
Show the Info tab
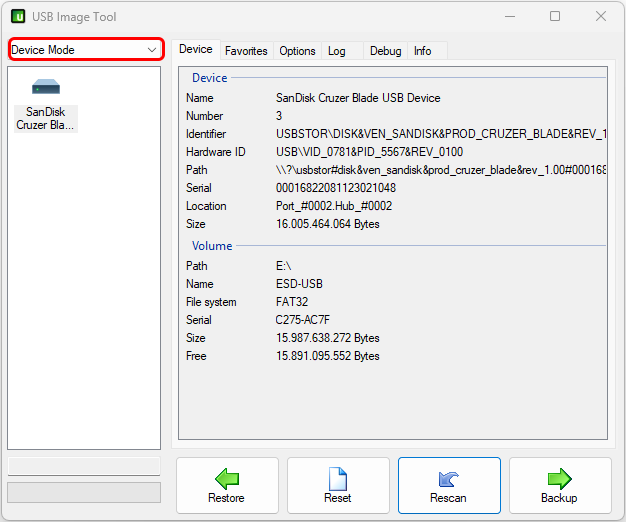pos(427,51)
